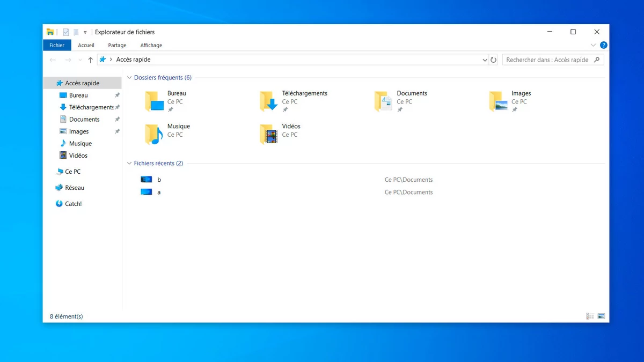Open Réseau from the navigation sidebar
The height and width of the screenshot is (362, 644).
coord(75,188)
